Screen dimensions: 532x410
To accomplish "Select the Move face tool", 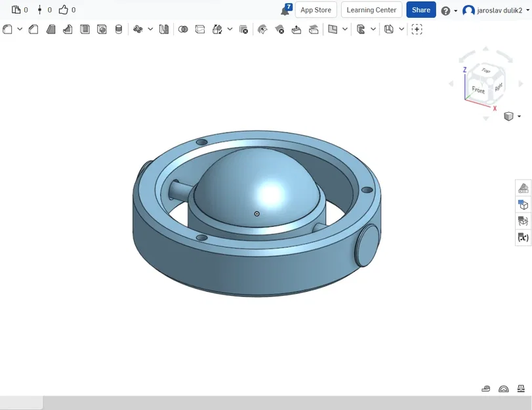I will coord(297,30).
